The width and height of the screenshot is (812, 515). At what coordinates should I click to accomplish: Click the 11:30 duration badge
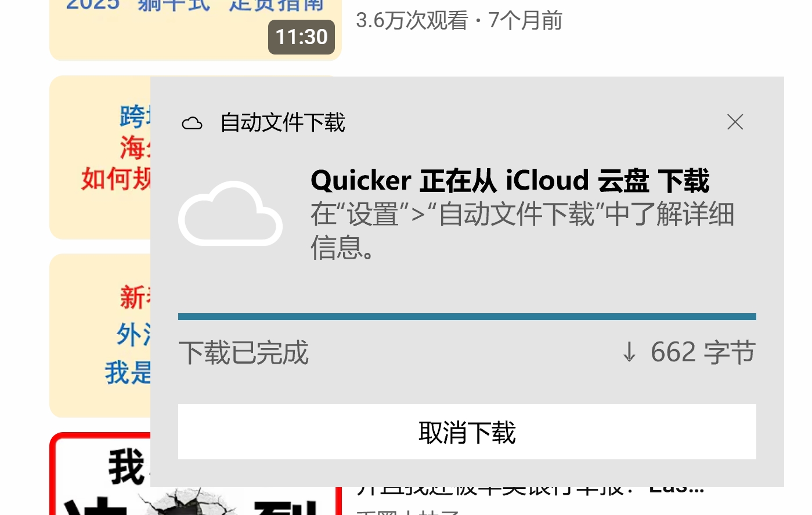point(301,37)
